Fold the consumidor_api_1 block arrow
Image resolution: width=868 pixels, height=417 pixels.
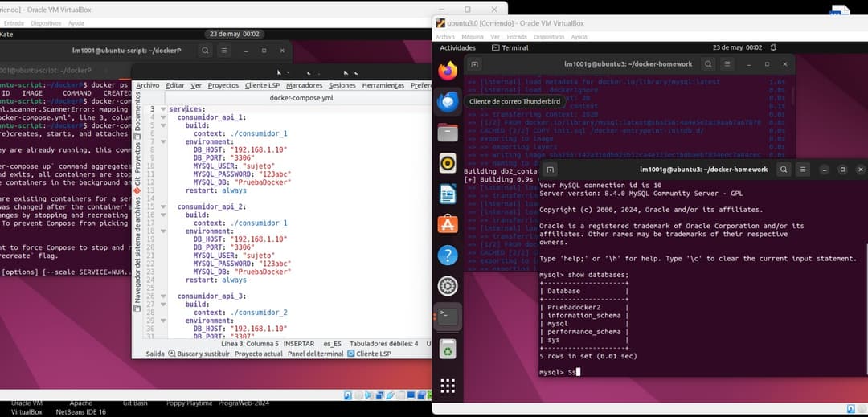point(163,117)
